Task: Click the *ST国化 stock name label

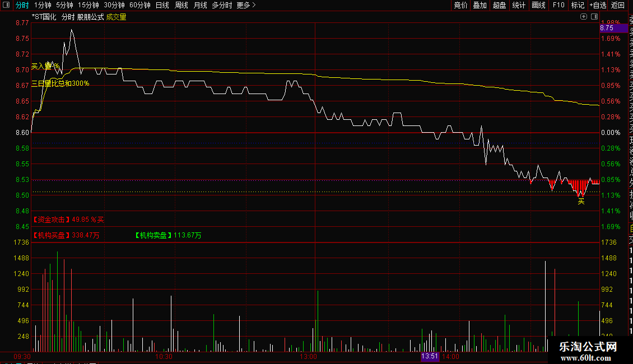Action: click(x=44, y=17)
